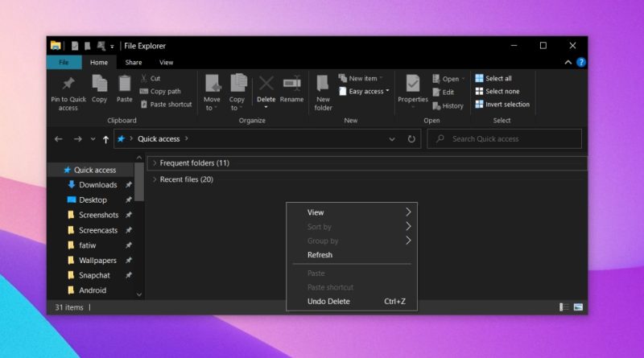Switch to Large icons view status icon
The image size is (644, 358).
[x=578, y=307]
